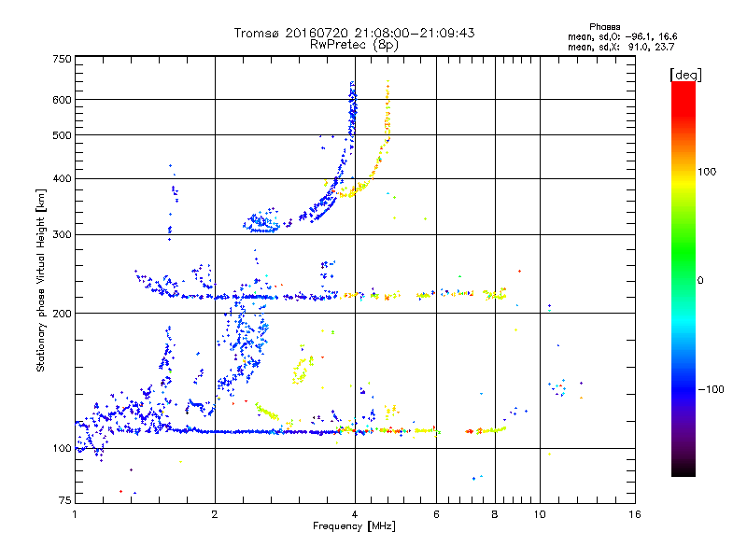This screenshot has height=560, width=747.
Task: Click the 'mean, sd,O: -96.1, 16.6' line
Action: 622,36
